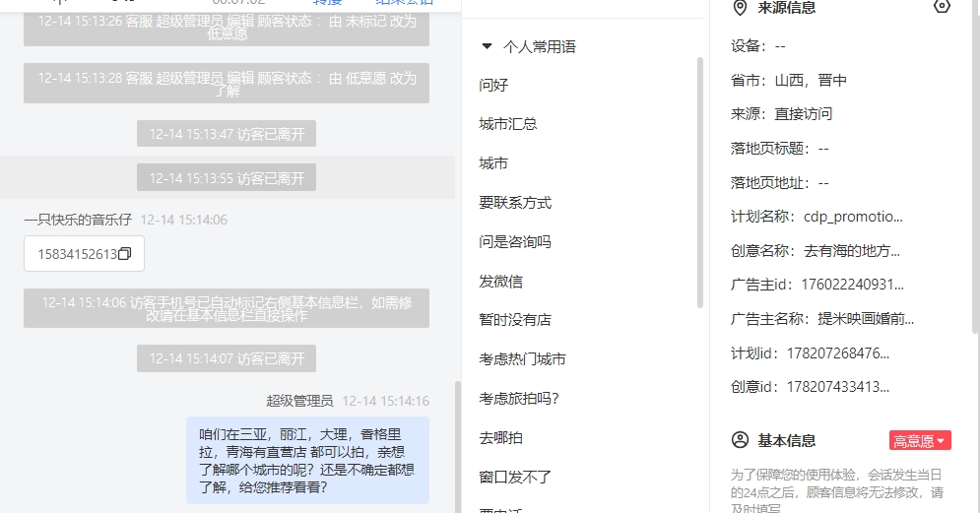Pick the 考虑旅拍吗? phrase
This screenshot has width=980, height=513.
click(x=519, y=399)
